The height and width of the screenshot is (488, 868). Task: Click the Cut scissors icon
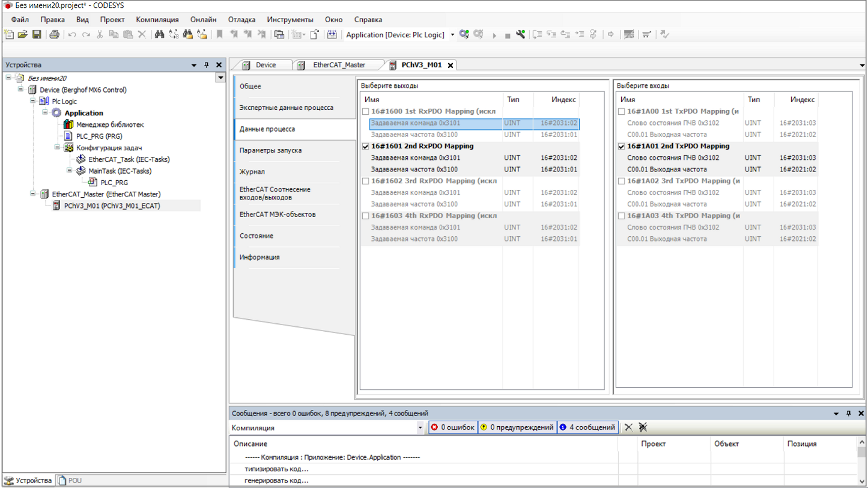click(x=100, y=35)
